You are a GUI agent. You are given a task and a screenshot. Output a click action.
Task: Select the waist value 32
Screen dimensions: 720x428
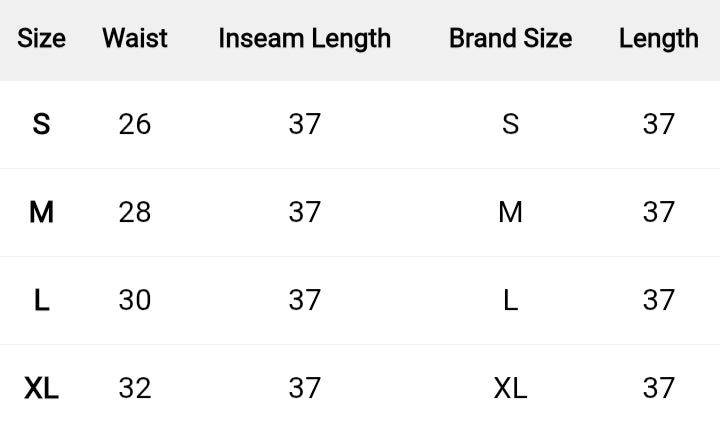tap(135, 388)
